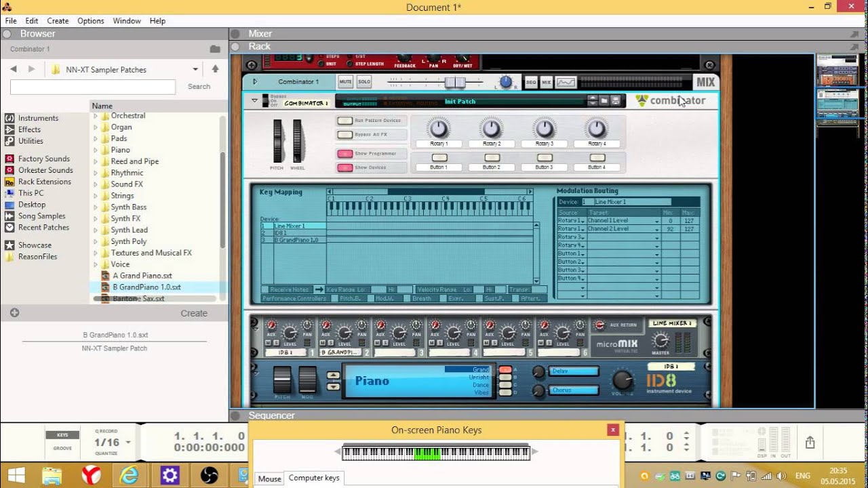Image resolution: width=868 pixels, height=488 pixels.
Task: Click the Combinator save patch disk icon
Action: [615, 101]
